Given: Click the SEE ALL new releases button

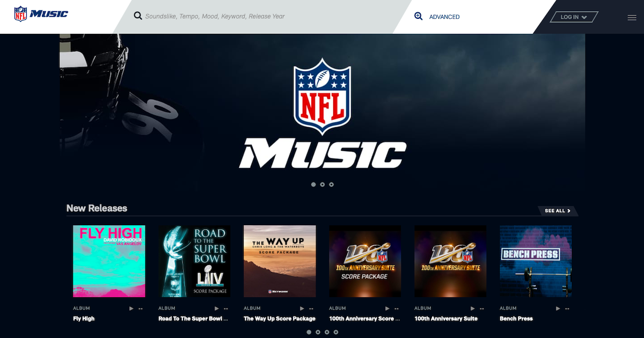Looking at the screenshot, I should [558, 211].
